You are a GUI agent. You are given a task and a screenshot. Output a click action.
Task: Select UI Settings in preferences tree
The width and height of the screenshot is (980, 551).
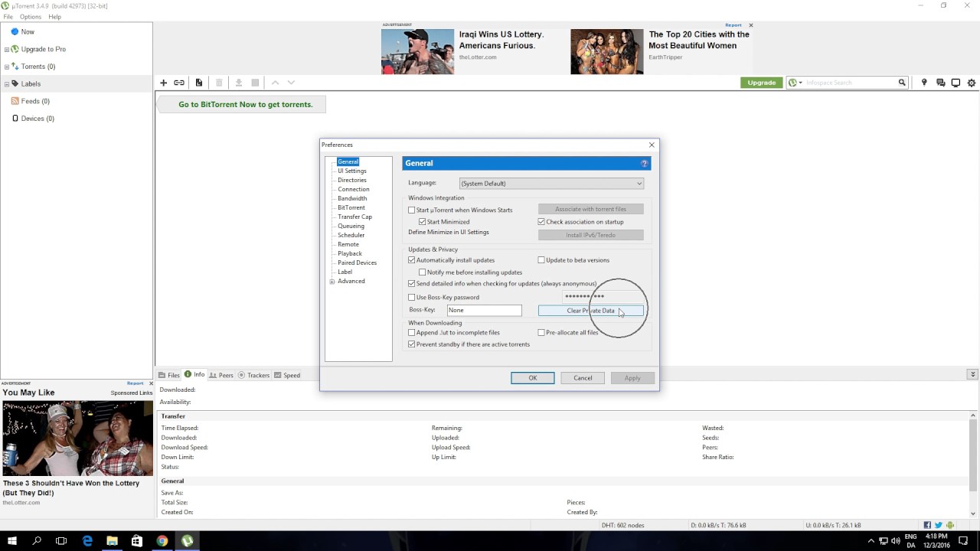click(x=352, y=171)
